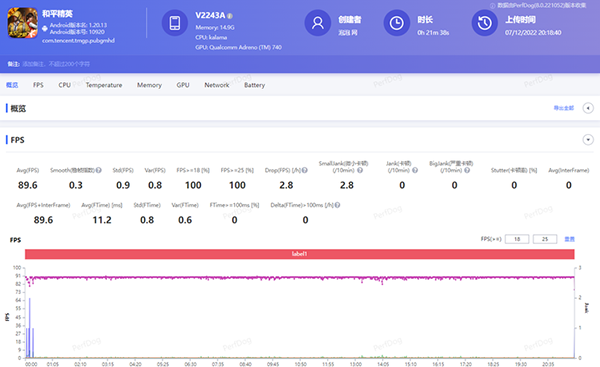Click the reset link beside FPS thresholds
The image size is (600, 367).
(x=569, y=239)
